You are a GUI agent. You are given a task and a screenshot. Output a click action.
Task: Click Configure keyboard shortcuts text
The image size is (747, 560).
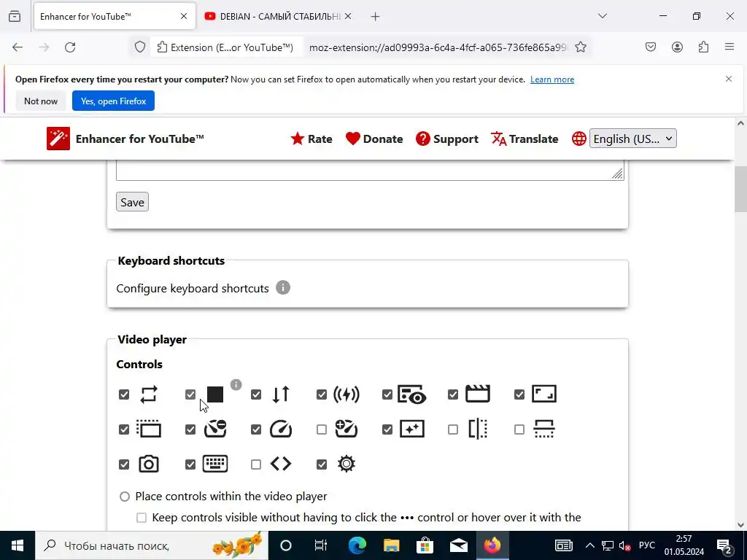(x=193, y=289)
